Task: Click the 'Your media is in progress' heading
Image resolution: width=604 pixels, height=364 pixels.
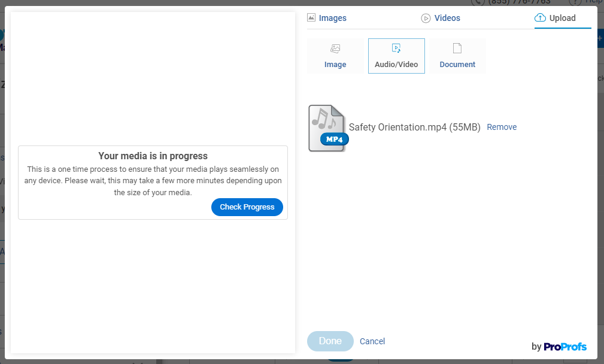Action: click(153, 156)
